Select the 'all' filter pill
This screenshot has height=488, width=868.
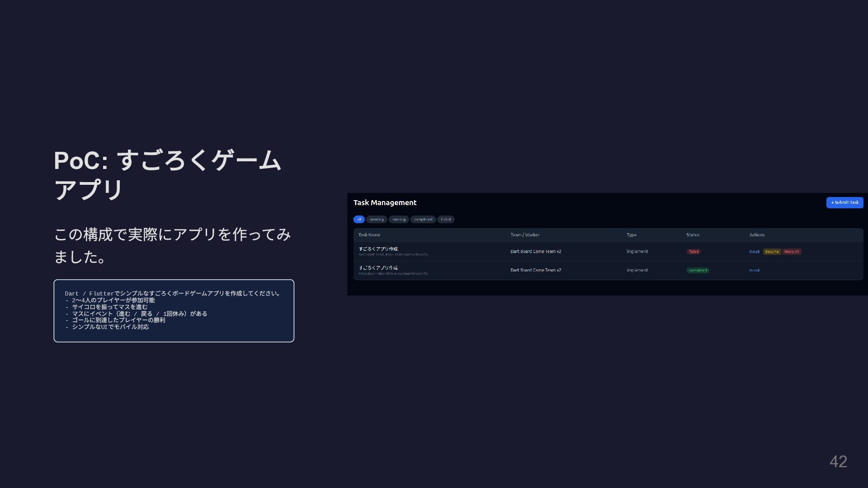pos(359,219)
